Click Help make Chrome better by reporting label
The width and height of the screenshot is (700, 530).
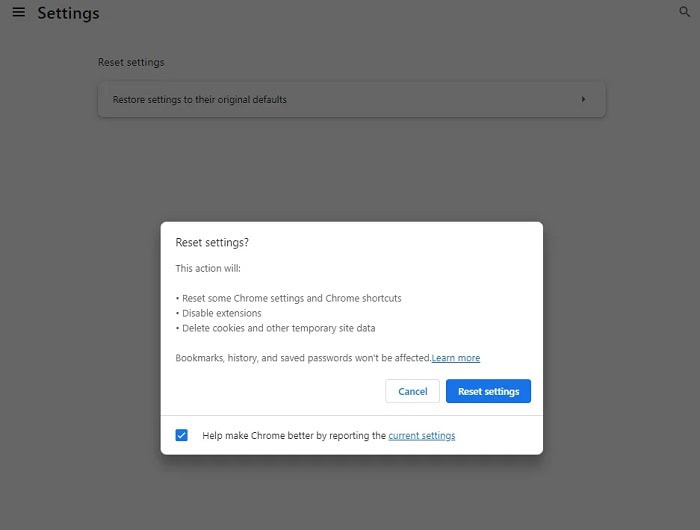pos(294,436)
